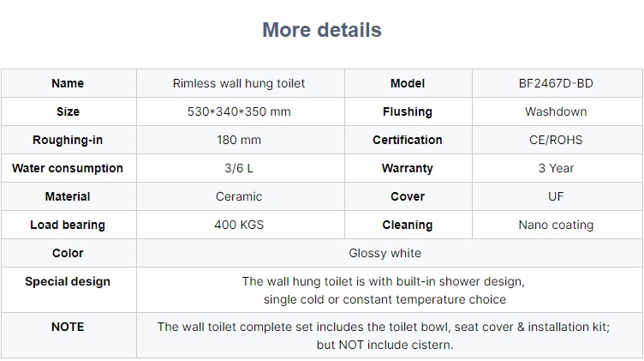Click the UF cover value
Viewport: 644px width, 361px height.
coord(556,196)
